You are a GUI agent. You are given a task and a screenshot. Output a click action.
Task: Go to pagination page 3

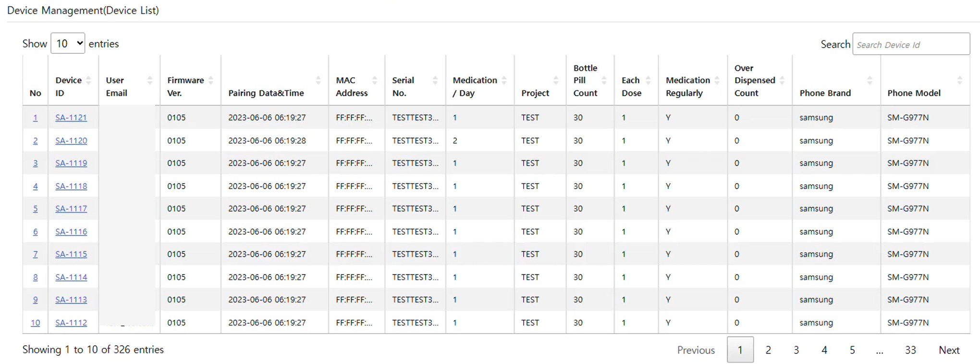pos(796,350)
